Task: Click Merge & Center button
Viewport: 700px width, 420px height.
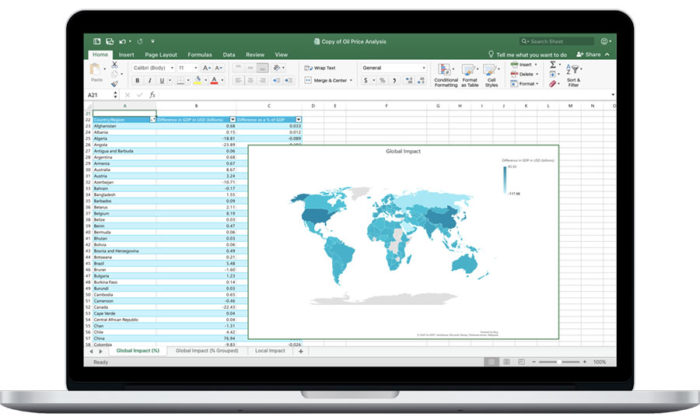Action: click(x=329, y=80)
